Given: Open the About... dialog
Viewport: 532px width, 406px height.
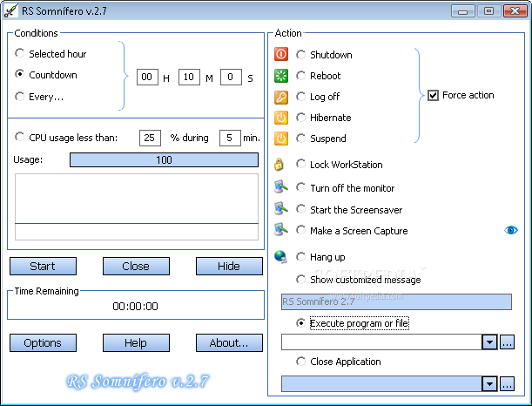Looking at the screenshot, I should 229,343.
